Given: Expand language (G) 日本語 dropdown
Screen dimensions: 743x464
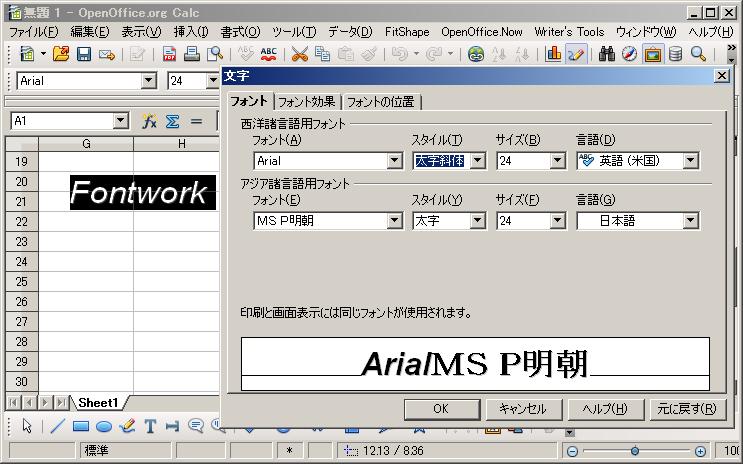Looking at the screenshot, I should pos(690,220).
